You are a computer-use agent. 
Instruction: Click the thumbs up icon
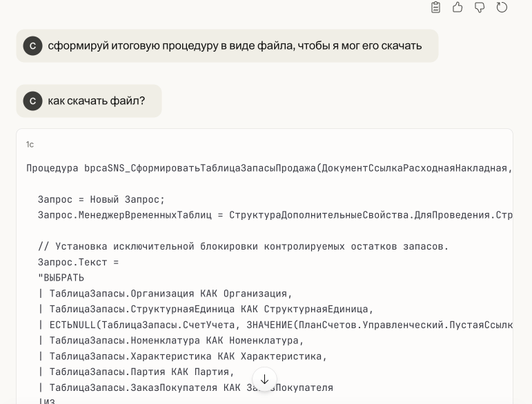coord(457,7)
